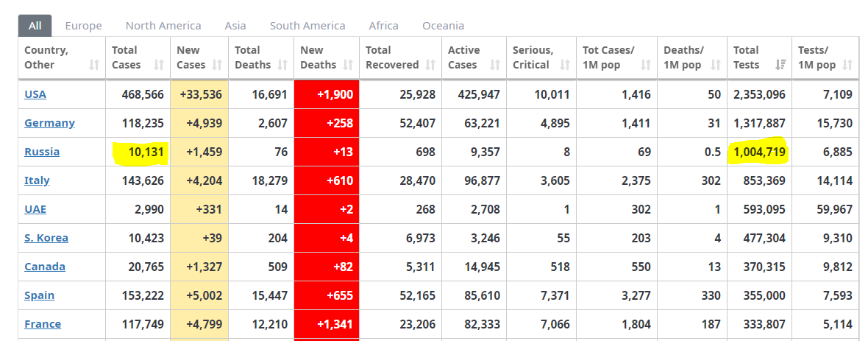The image size is (868, 341).
Task: Sort by Active Cases arrows icon
Action: pos(495,65)
